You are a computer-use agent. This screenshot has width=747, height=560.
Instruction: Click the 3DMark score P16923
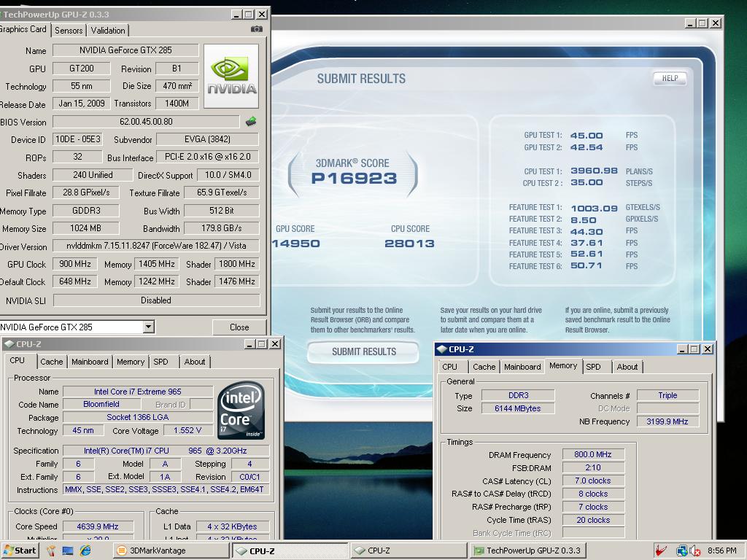[x=354, y=179]
